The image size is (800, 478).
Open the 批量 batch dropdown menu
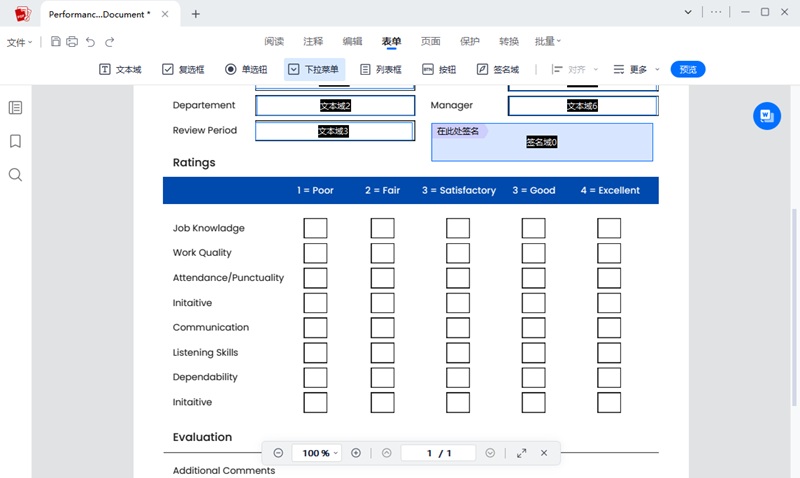tap(548, 41)
